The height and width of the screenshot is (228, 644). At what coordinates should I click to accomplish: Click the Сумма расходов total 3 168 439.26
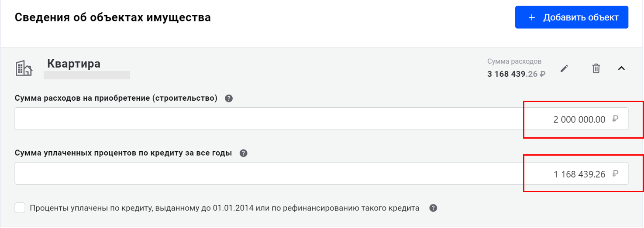click(x=516, y=74)
